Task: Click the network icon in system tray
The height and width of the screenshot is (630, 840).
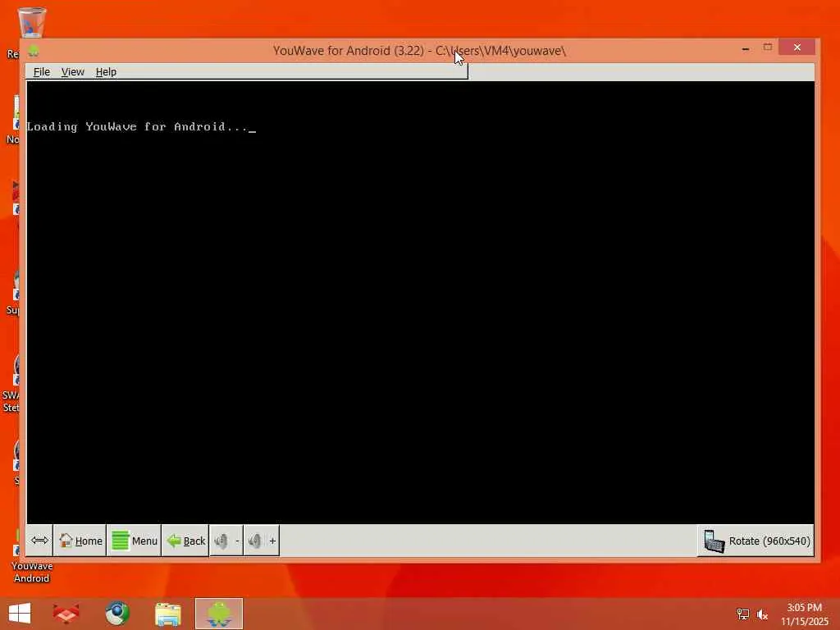Action: [x=742, y=614]
